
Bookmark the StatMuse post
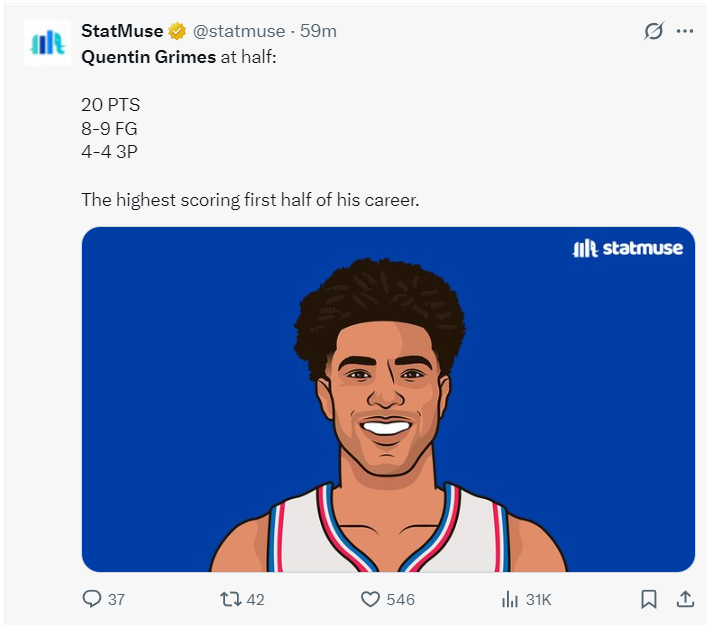[x=649, y=599]
